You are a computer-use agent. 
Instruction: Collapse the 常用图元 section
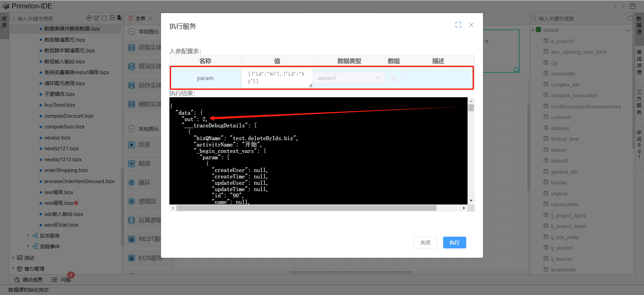[x=132, y=32]
